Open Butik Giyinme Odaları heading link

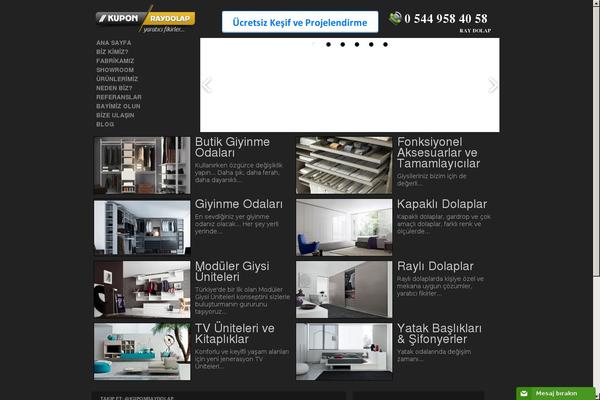point(232,147)
